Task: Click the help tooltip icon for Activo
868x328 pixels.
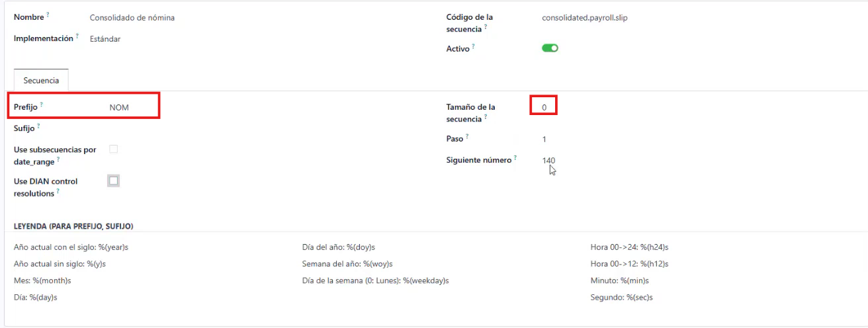Action: [473, 46]
